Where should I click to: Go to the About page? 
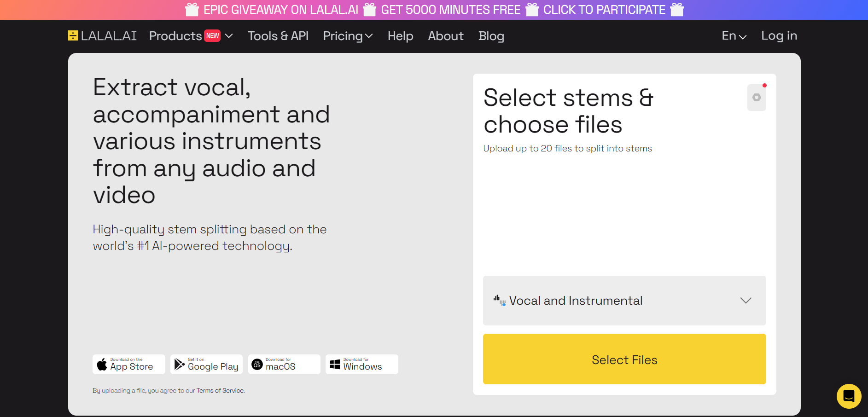click(445, 36)
